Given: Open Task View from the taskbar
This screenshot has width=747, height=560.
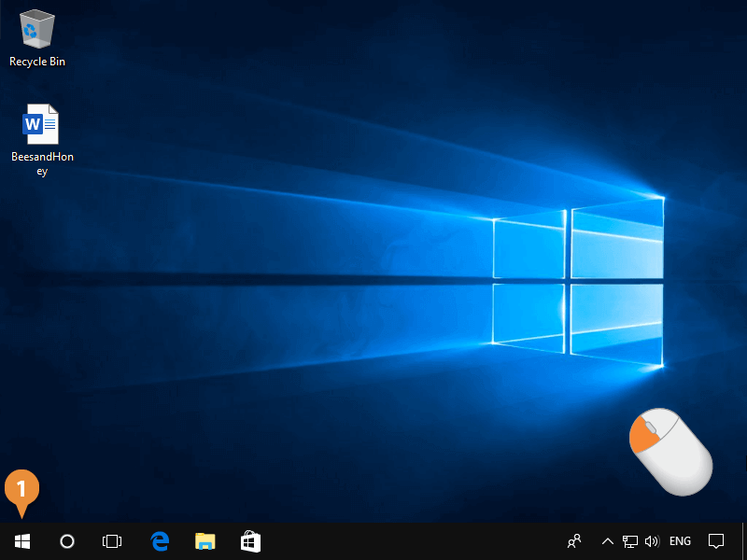Looking at the screenshot, I should click(112, 541).
